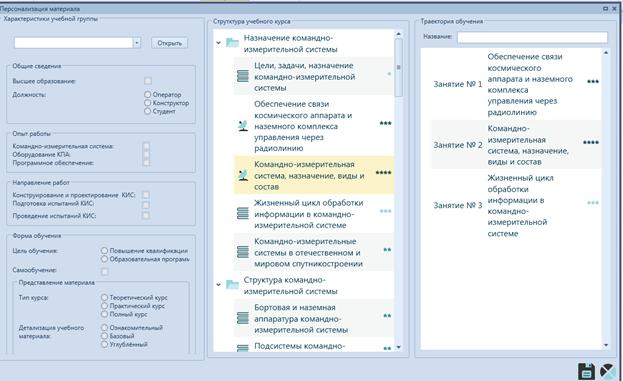This screenshot has width=623, height=381.
Task: Select Бортовая и наземная аппаратура tree item
Action: click(314, 318)
